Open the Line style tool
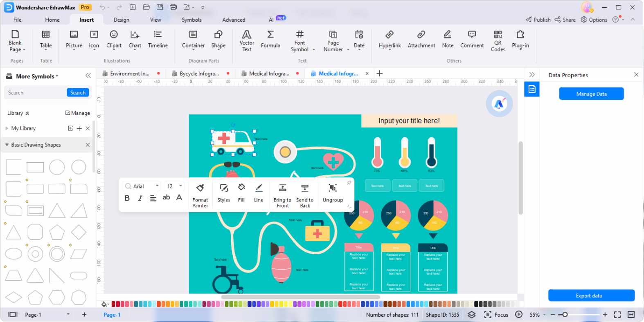This screenshot has height=322, width=644. point(259,193)
